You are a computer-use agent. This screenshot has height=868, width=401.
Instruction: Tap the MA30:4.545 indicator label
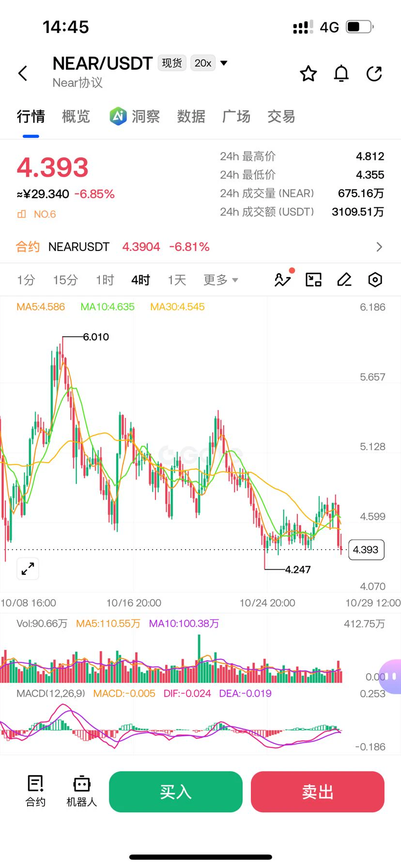click(177, 307)
